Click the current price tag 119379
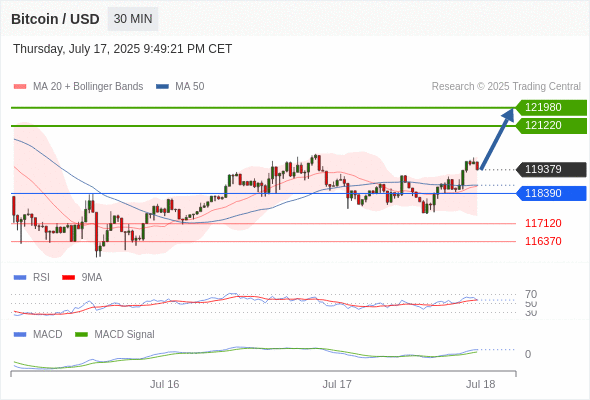This screenshot has width=590, height=400. (x=551, y=169)
